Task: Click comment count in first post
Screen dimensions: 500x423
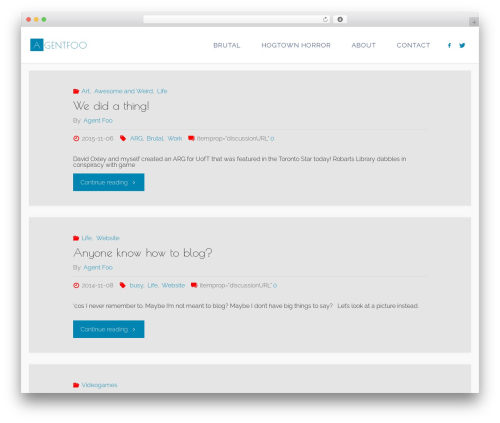Action: (272, 138)
